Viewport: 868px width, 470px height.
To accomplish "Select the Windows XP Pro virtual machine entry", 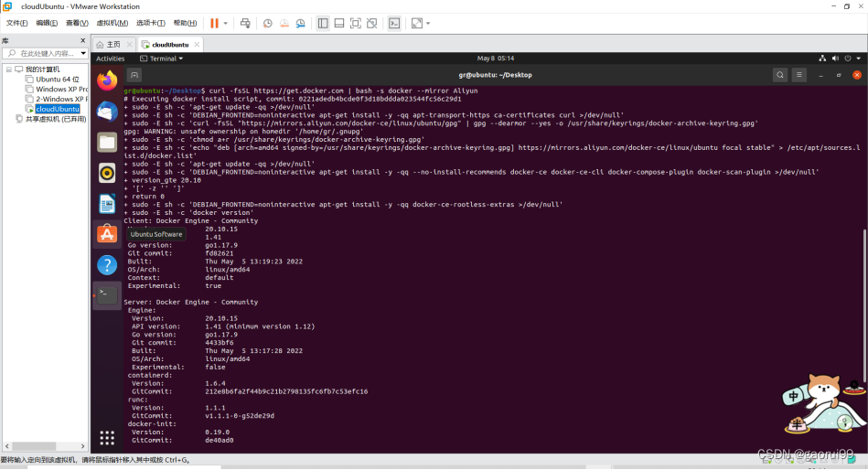I will pos(57,89).
